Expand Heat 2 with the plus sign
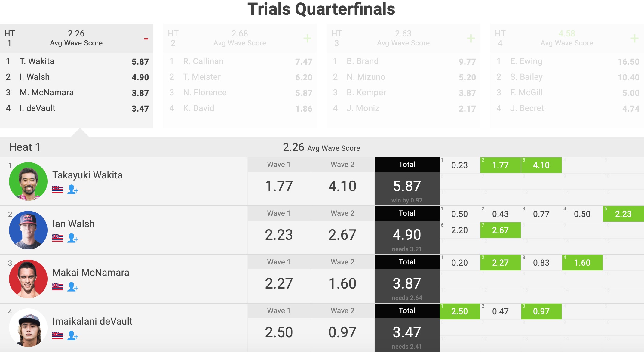This screenshot has height=352, width=644. (x=307, y=39)
